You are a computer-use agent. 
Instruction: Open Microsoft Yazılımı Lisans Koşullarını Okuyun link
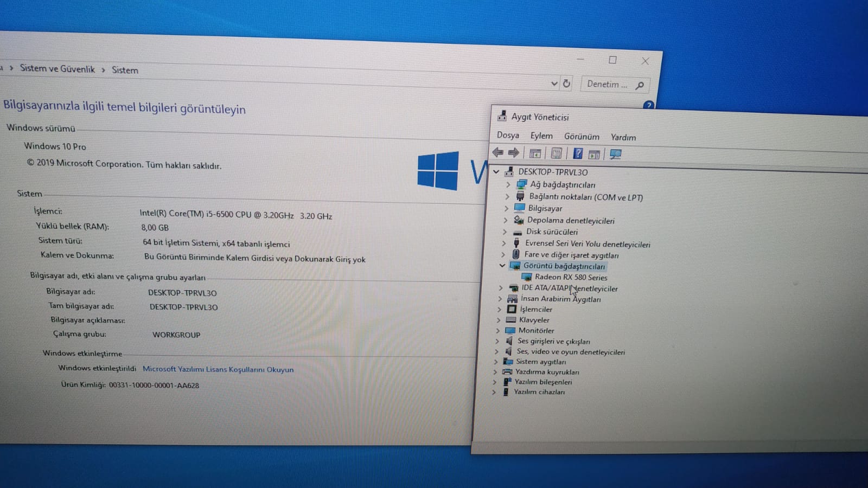tap(218, 369)
